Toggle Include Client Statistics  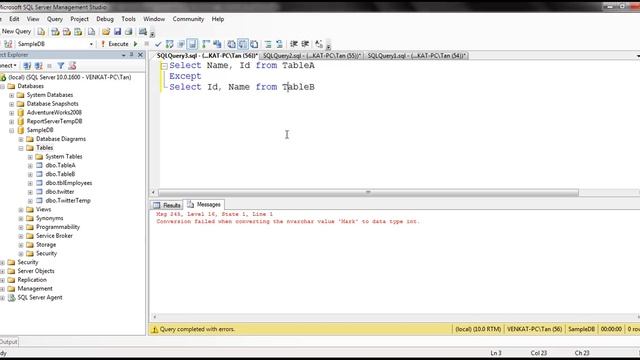pos(217,44)
